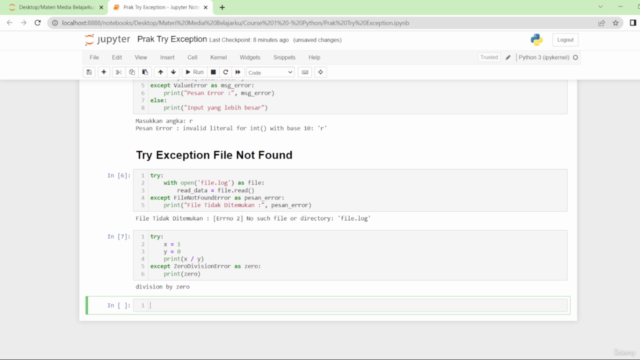Click the Python logo icon
The width and height of the screenshot is (640, 360).
(x=537, y=40)
